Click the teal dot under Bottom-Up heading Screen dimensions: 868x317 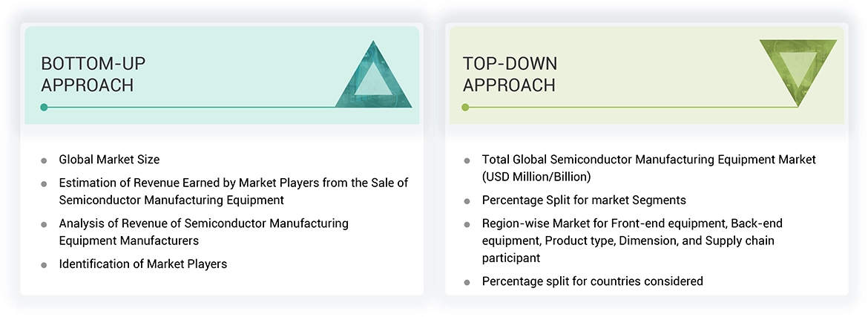point(45,108)
